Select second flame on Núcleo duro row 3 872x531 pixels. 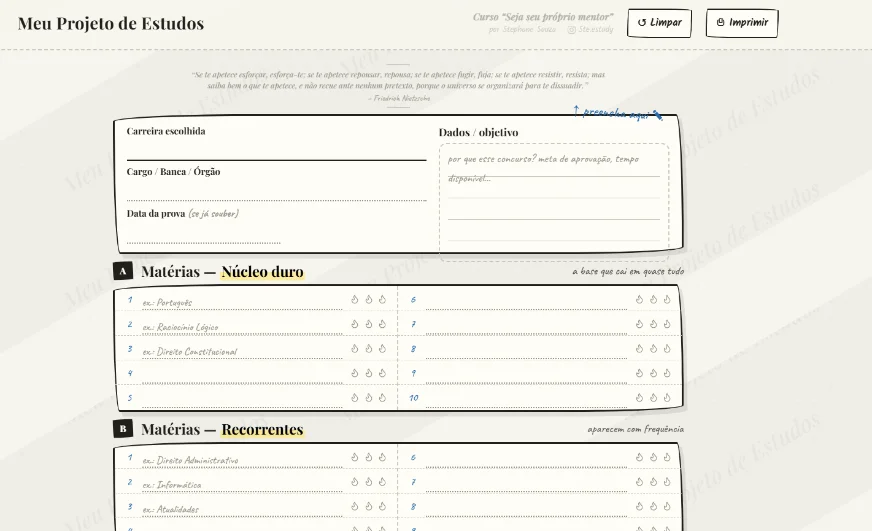pyautogui.click(x=369, y=349)
